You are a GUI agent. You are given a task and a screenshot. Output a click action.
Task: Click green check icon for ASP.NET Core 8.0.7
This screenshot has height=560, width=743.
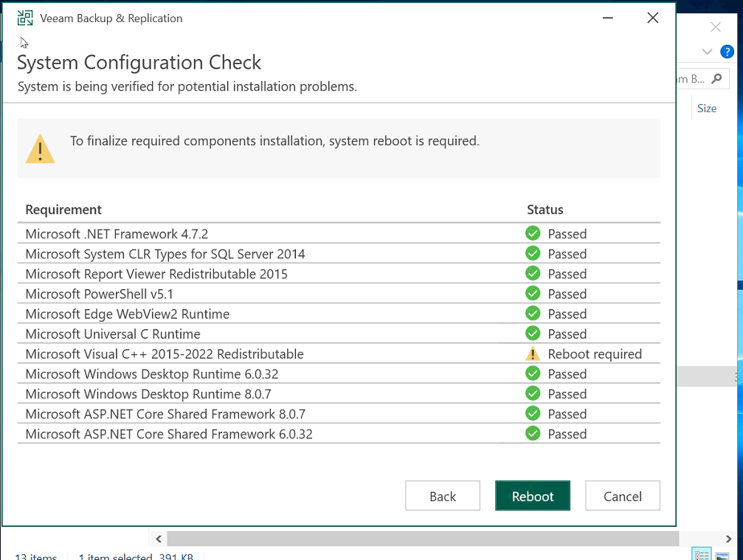(533, 413)
